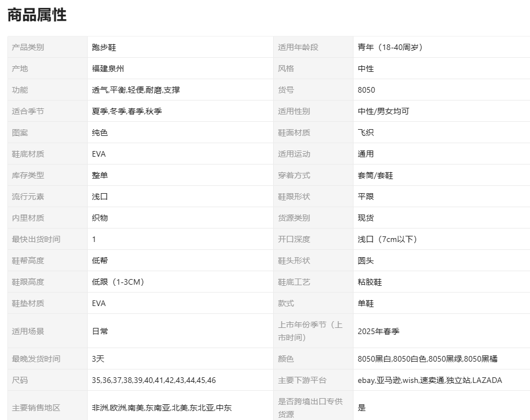Click the 2025年春季 launch season value
This screenshot has height=420, width=530.
(x=379, y=331)
